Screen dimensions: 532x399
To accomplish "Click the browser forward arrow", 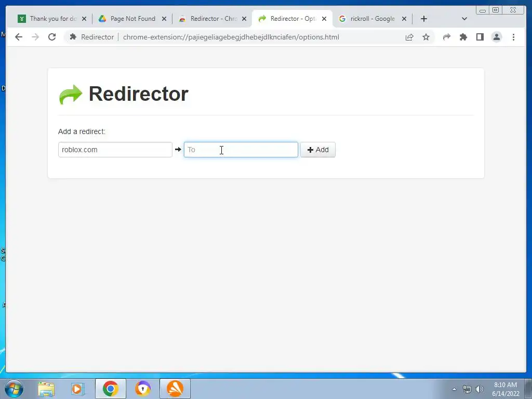I will 35,37.
